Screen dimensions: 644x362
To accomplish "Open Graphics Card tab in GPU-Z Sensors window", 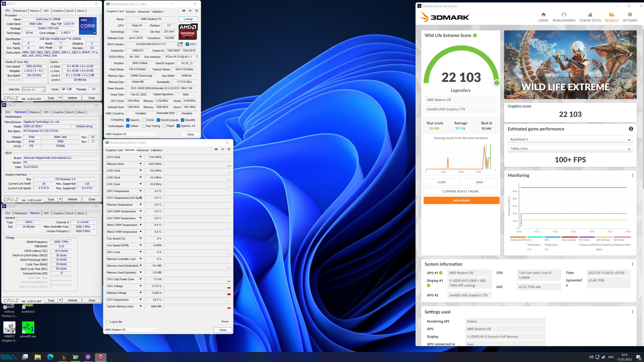I will 114,150.
